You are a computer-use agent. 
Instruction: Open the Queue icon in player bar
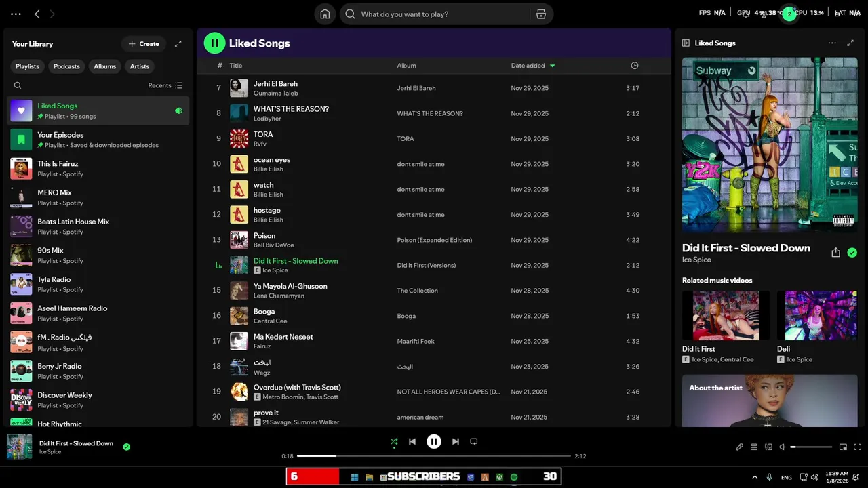coord(754,447)
